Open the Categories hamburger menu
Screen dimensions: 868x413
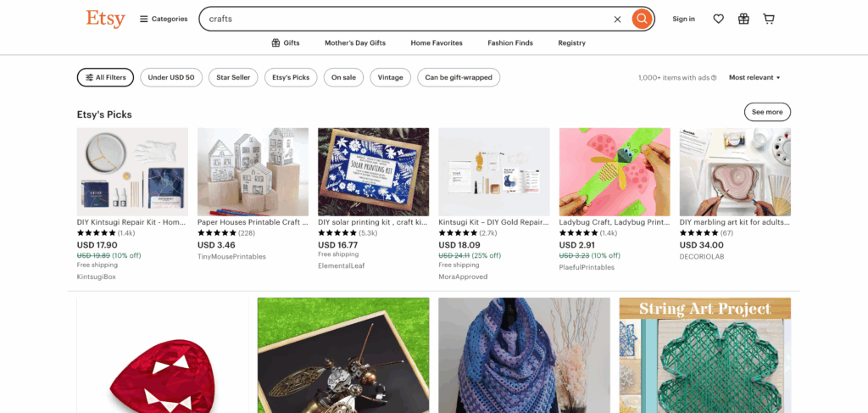coord(164,19)
